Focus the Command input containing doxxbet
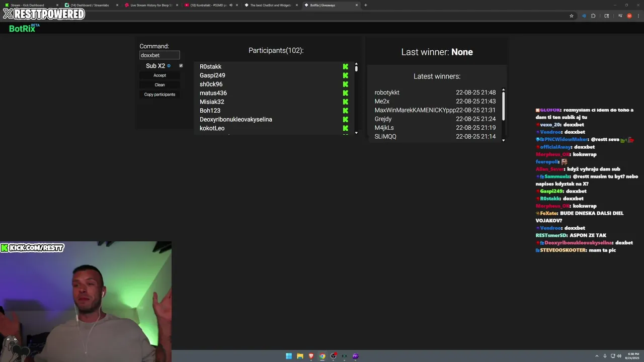 click(159, 55)
